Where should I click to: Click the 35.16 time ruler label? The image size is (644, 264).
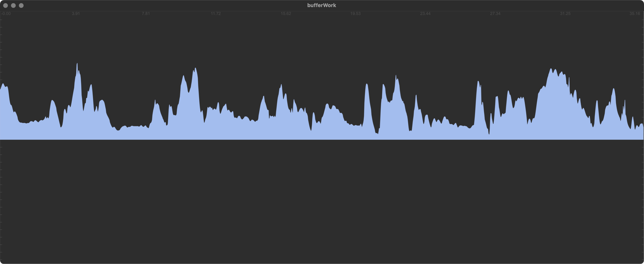pyautogui.click(x=635, y=14)
